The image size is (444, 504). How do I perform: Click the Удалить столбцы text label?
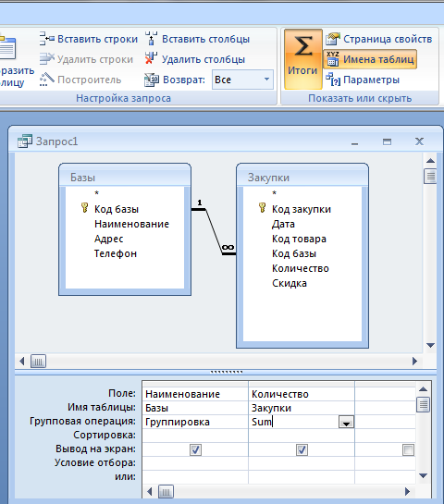pos(203,59)
